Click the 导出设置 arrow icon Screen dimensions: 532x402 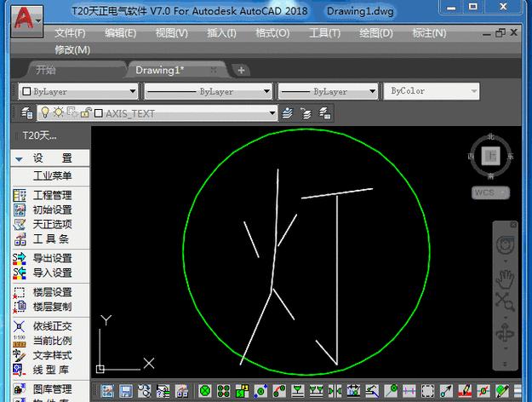point(20,258)
